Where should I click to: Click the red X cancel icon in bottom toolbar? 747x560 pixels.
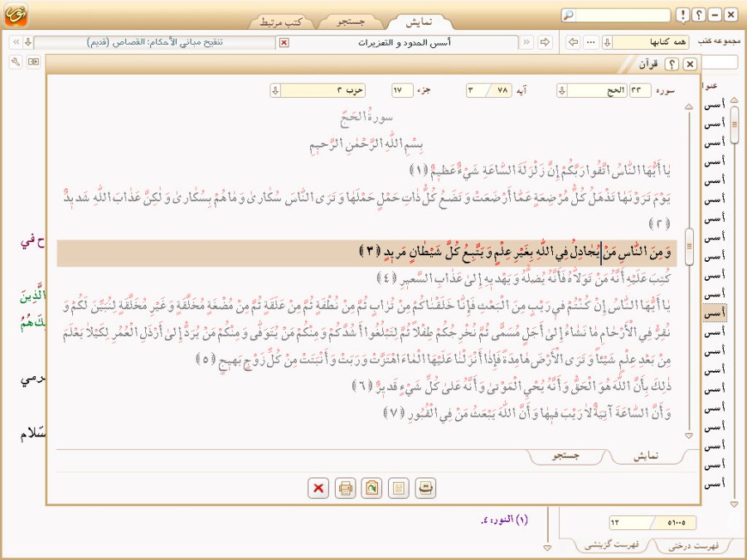tap(318, 489)
